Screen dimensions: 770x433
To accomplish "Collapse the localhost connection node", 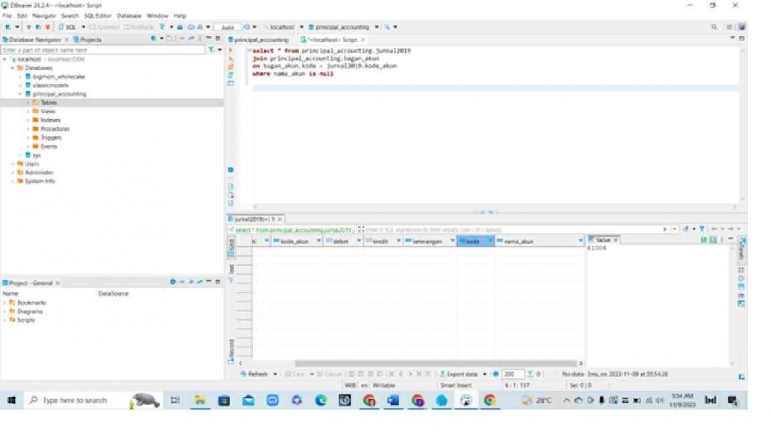I will (x=5, y=59).
